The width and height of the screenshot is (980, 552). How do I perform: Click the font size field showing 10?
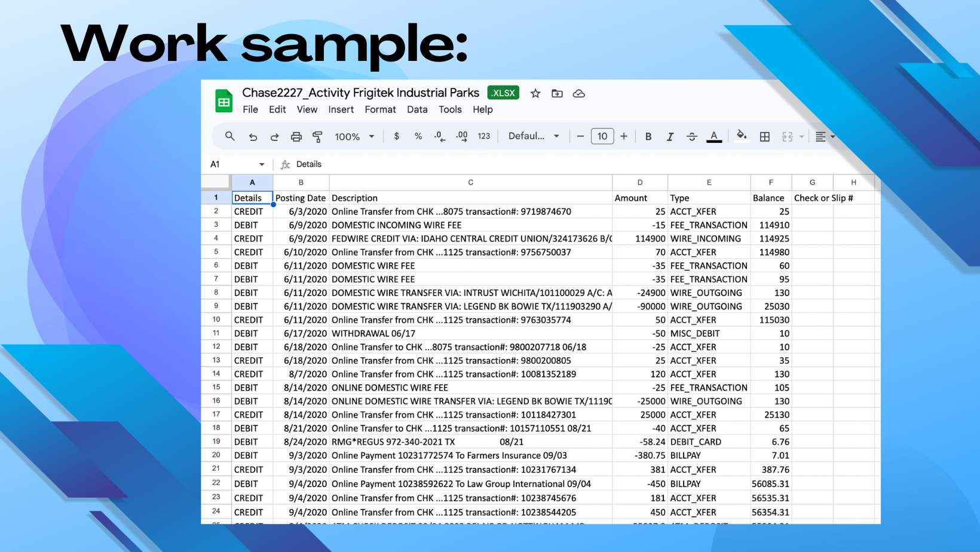point(602,136)
